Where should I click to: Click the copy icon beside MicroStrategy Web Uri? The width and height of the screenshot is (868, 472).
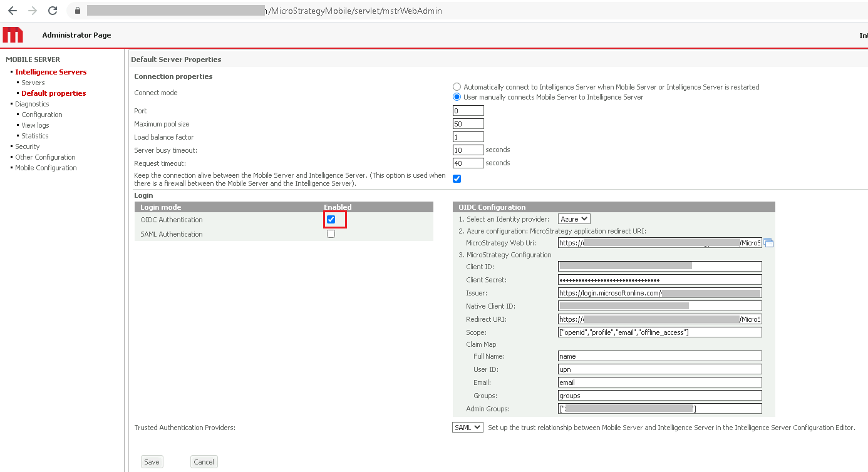tap(768, 243)
